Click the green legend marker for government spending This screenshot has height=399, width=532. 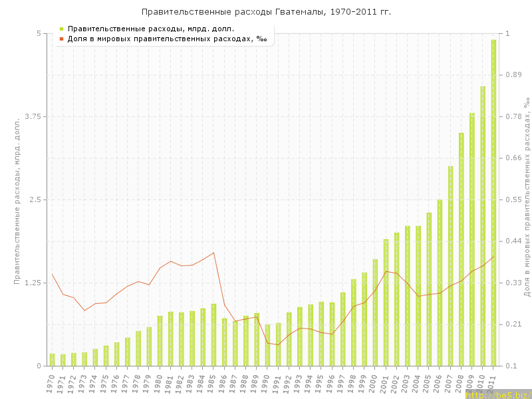click(x=61, y=29)
